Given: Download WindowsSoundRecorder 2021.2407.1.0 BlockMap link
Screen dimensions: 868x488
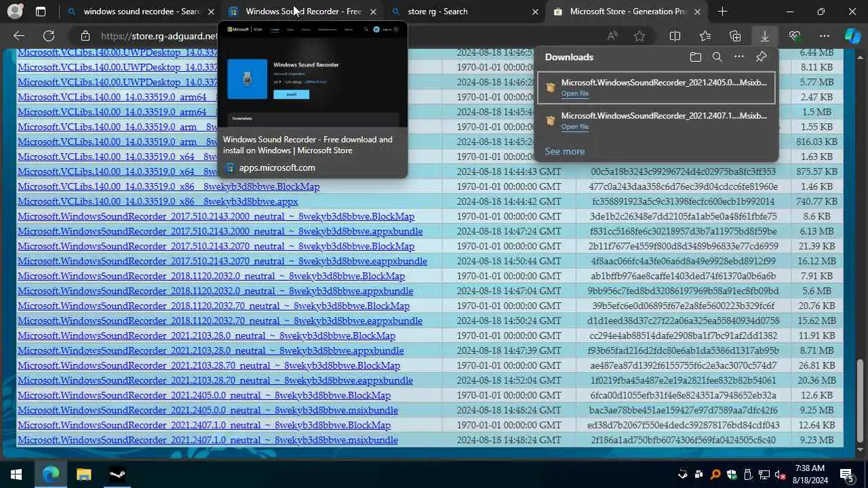Looking at the screenshot, I should coord(204,425).
